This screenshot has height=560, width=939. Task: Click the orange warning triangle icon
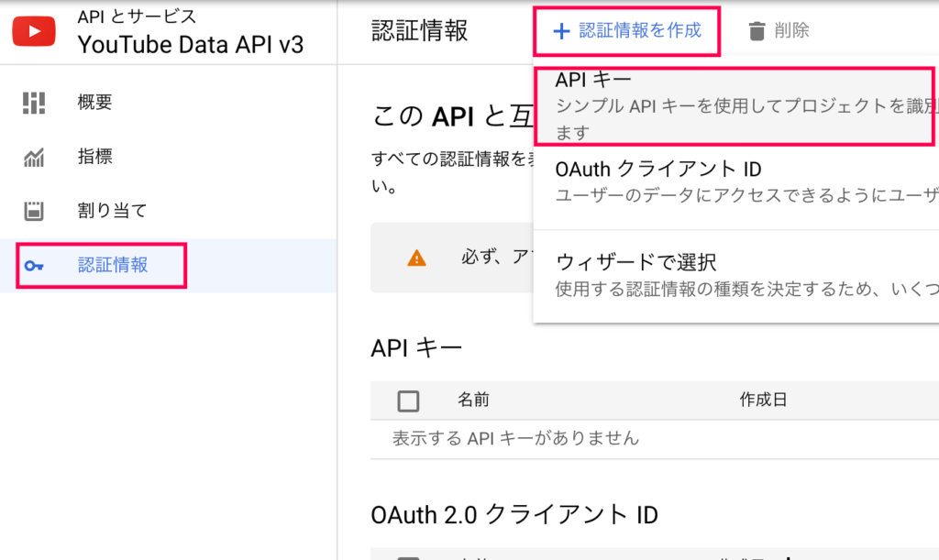click(x=416, y=258)
